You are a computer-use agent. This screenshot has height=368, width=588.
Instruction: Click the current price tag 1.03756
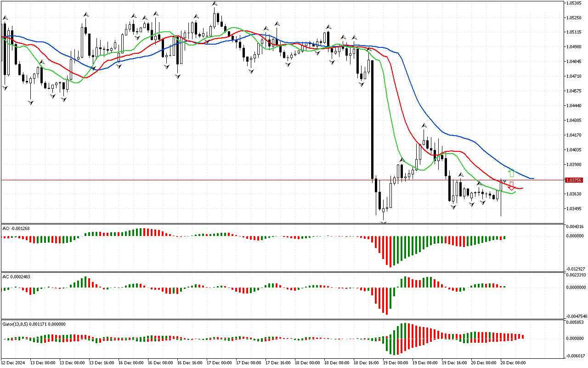(574, 180)
